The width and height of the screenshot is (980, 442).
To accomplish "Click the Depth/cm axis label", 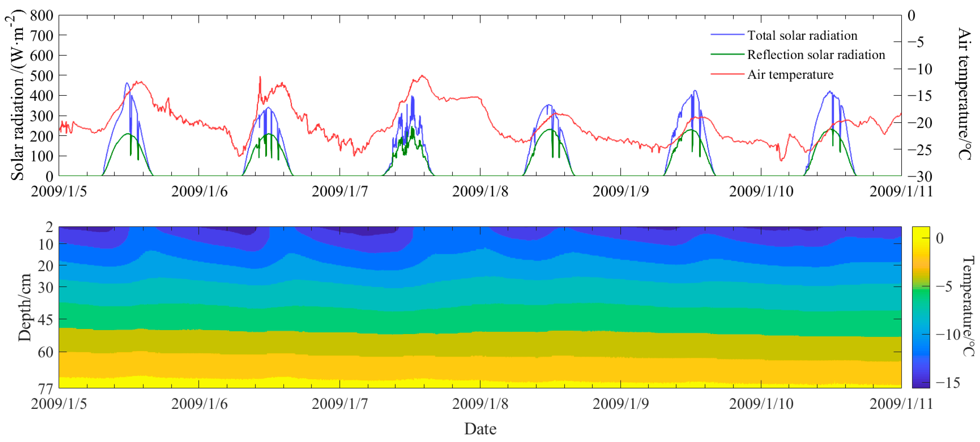I will coord(24,307).
